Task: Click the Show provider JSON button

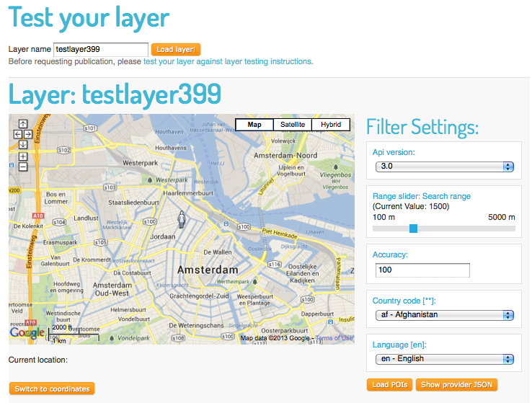Action: click(x=456, y=385)
